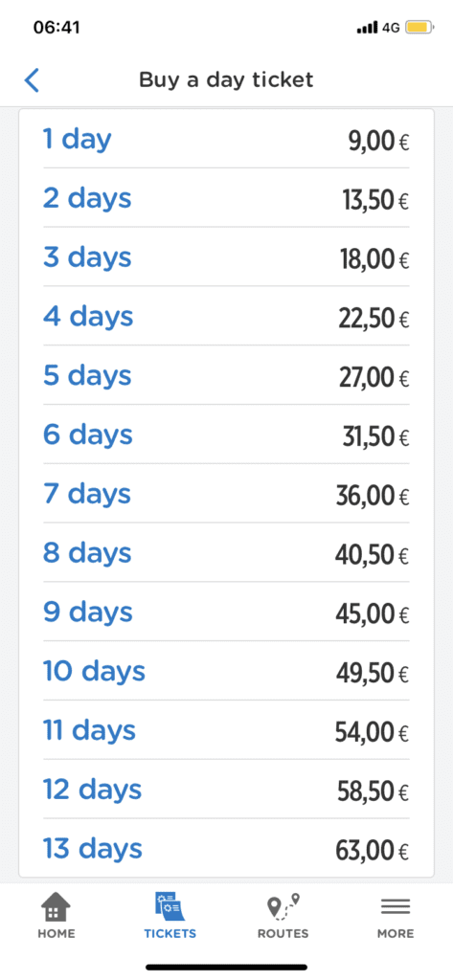Viewport: 453px width, 980px height.
Task: Choose the 9 days ticket
Action: pos(226,612)
